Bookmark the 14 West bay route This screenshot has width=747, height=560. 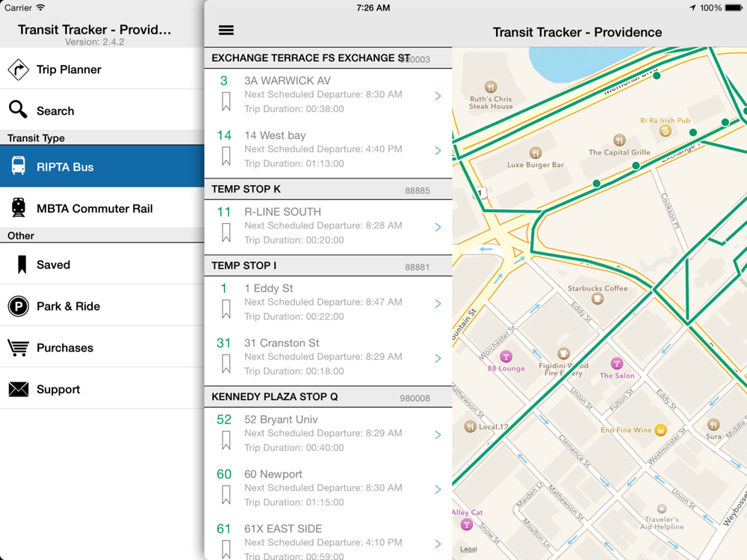coord(226,156)
